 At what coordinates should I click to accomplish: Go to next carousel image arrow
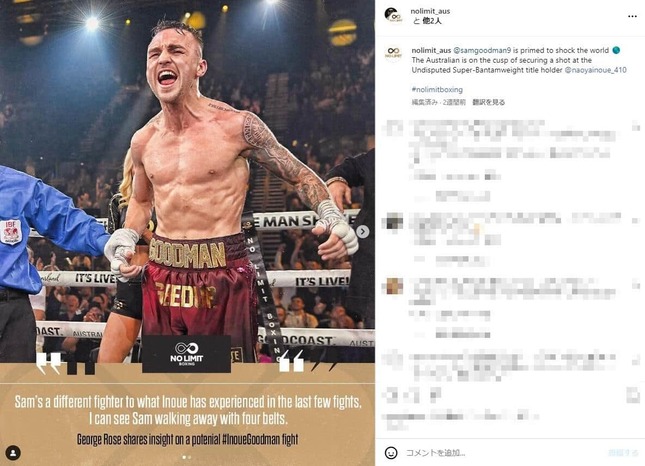click(x=362, y=232)
